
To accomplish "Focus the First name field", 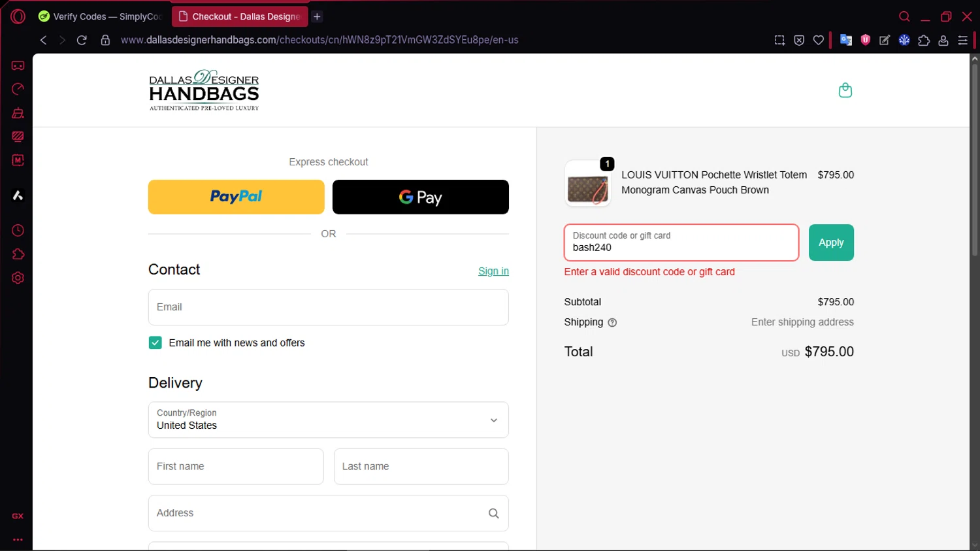I will coord(236,467).
